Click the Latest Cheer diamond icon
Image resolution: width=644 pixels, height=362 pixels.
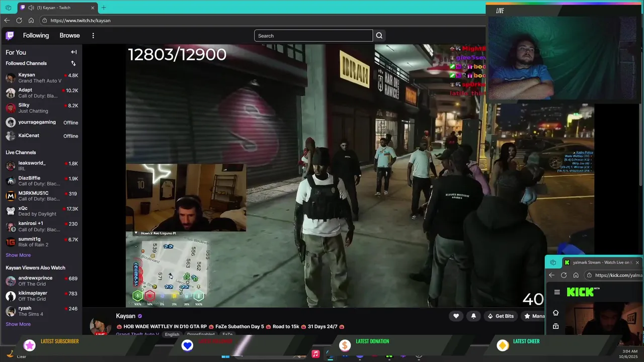(x=502, y=345)
